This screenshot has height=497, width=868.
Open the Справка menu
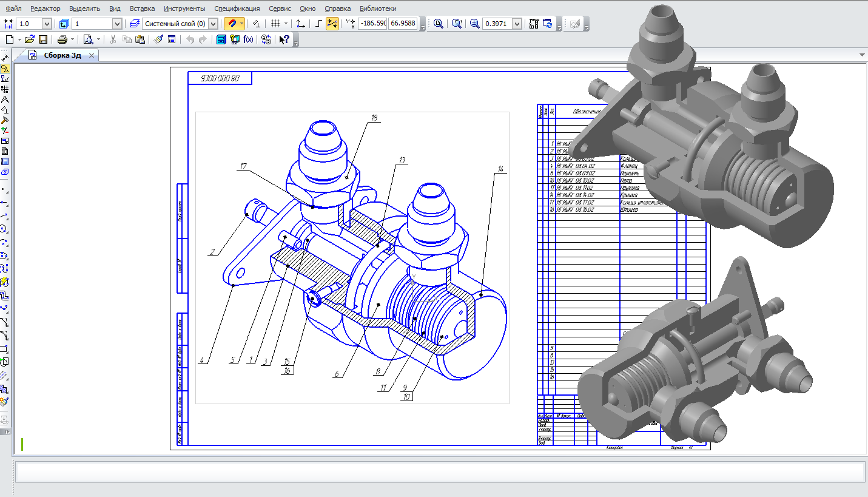tap(338, 8)
